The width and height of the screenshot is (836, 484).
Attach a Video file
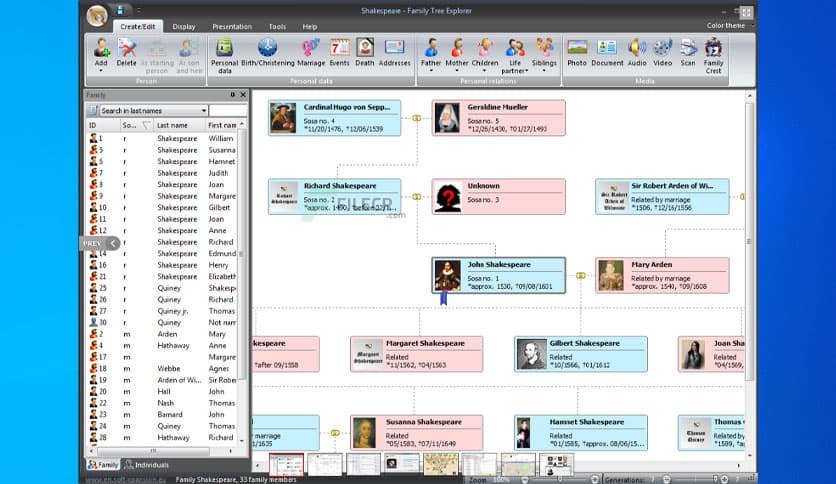click(x=663, y=52)
